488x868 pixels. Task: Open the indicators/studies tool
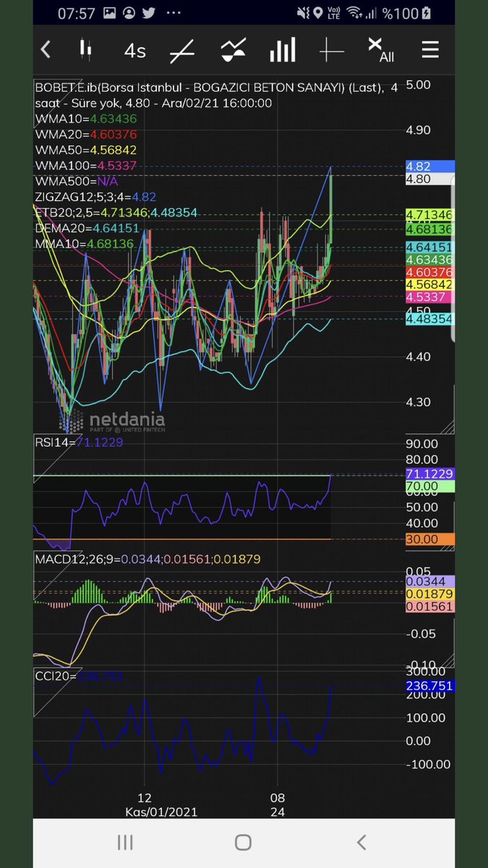232,51
